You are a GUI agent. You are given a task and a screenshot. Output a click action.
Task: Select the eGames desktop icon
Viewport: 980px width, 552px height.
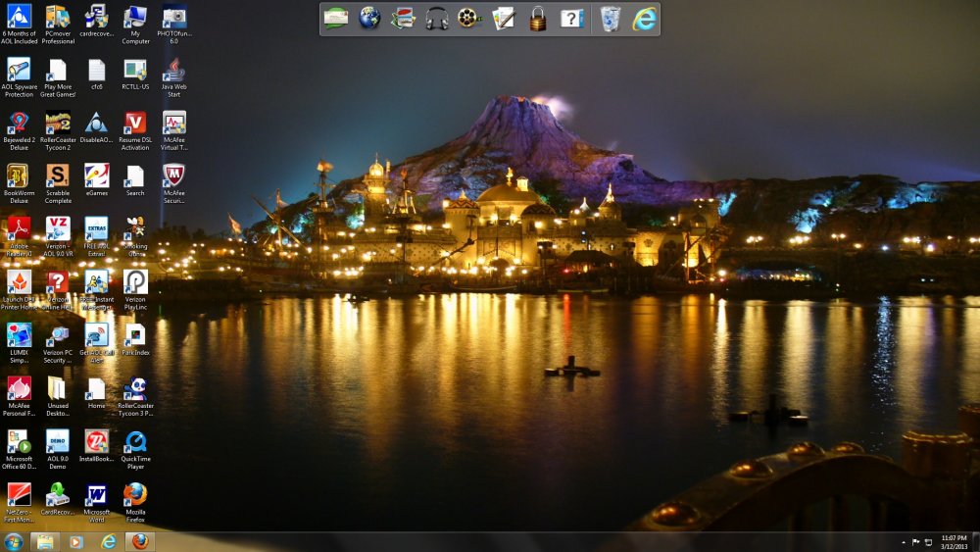96,180
